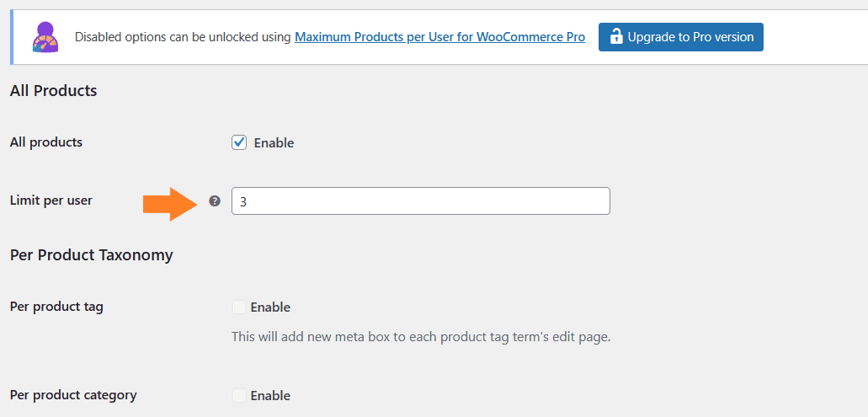Click the Limit per user label
868x417 pixels.
pyautogui.click(x=51, y=200)
